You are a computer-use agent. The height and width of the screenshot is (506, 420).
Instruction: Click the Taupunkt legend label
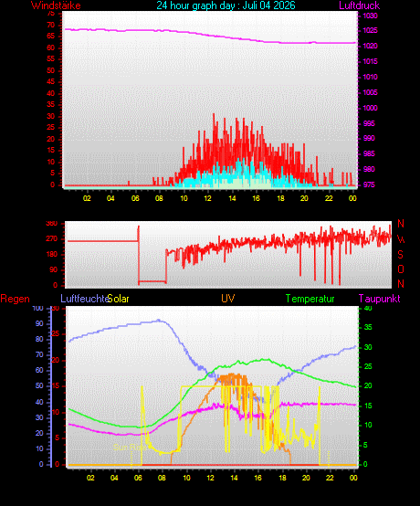(379, 299)
